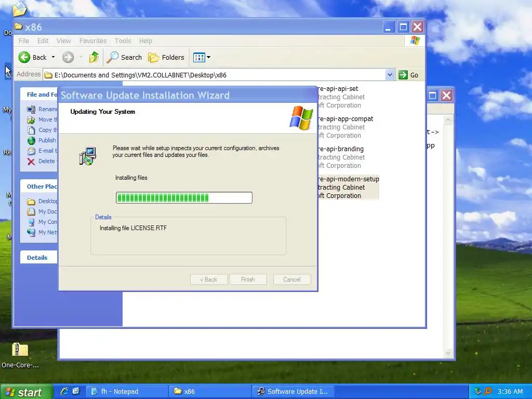Open the Favorites menu
The height and width of the screenshot is (399, 532).
[x=93, y=41]
